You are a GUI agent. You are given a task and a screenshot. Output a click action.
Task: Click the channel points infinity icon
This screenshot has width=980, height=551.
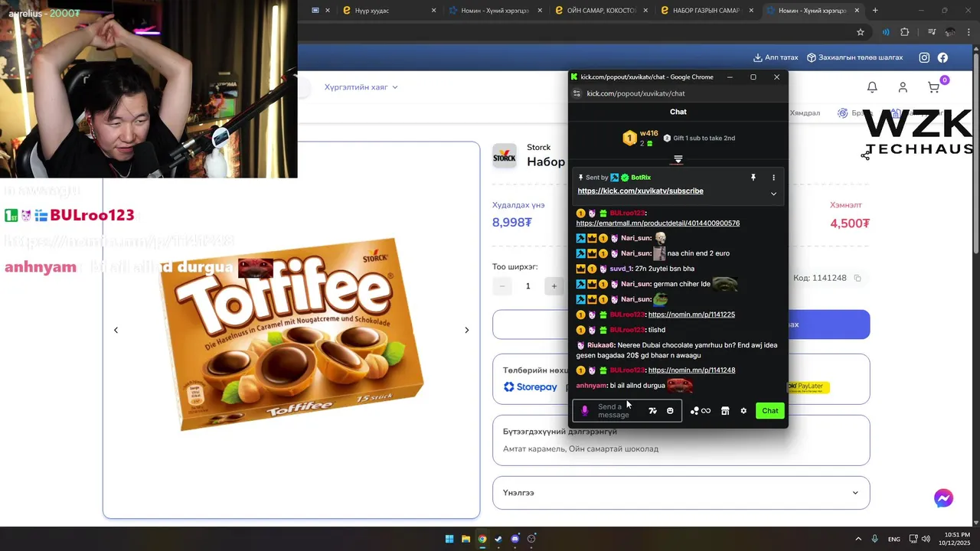click(701, 411)
